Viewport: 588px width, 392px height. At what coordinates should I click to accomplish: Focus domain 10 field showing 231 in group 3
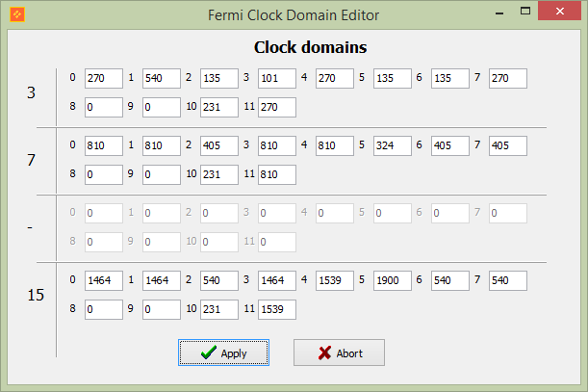click(x=219, y=107)
